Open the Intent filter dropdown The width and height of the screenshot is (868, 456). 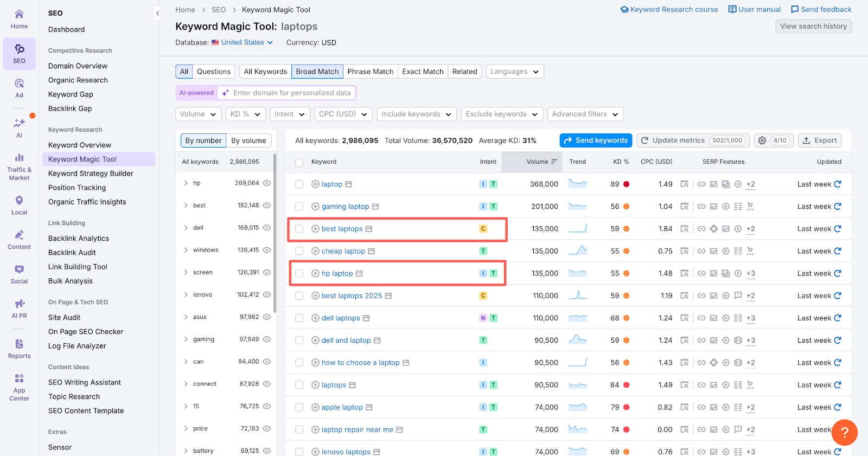(290, 114)
